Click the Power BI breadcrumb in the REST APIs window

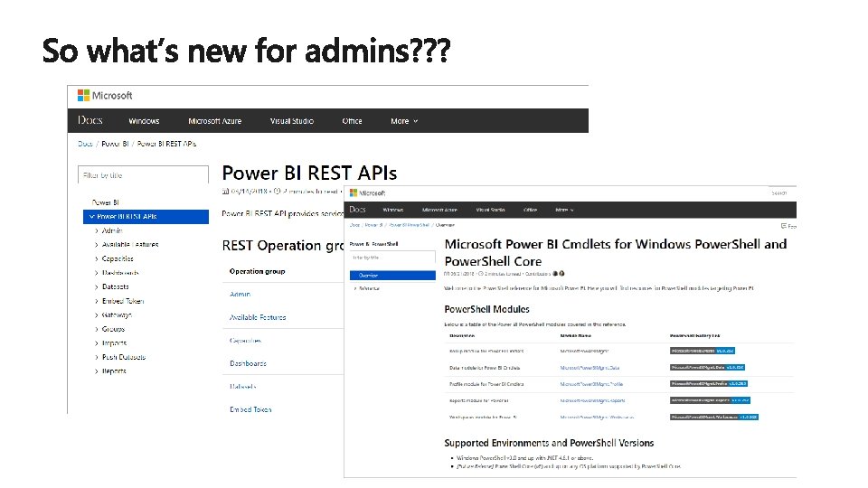pos(115,144)
